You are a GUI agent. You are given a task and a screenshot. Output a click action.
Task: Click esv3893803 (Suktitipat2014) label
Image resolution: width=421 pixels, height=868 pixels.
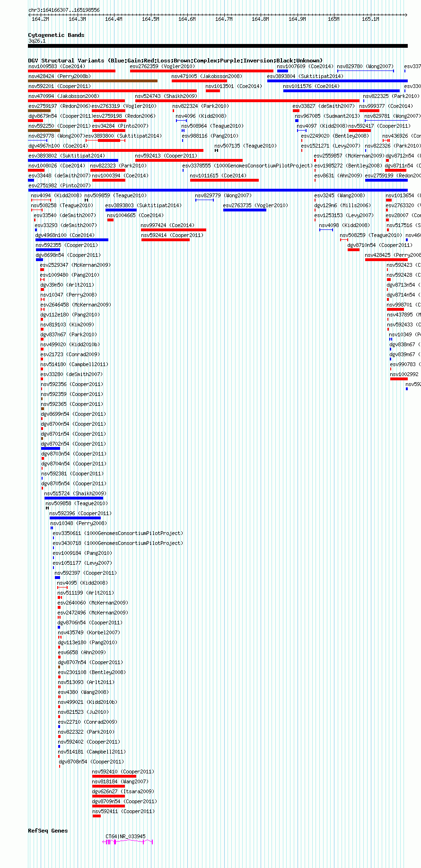143,205
